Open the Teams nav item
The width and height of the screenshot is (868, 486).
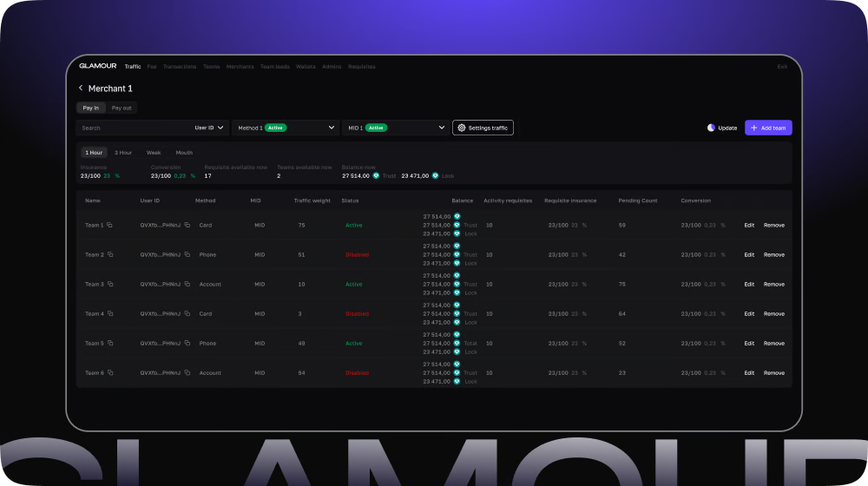pos(211,67)
